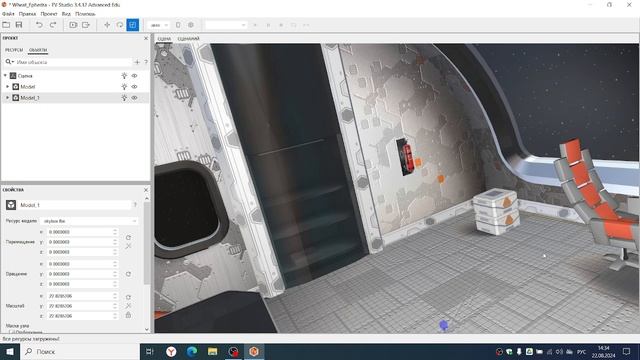The image size is (640, 360).
Task: Open the Помощь menu
Action: coord(85,14)
